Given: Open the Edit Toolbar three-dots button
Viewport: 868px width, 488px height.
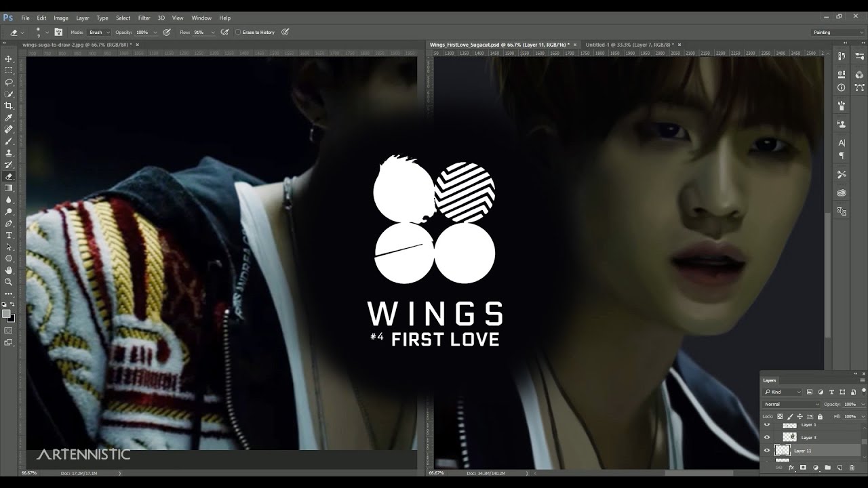Looking at the screenshot, I should pyautogui.click(x=9, y=293).
